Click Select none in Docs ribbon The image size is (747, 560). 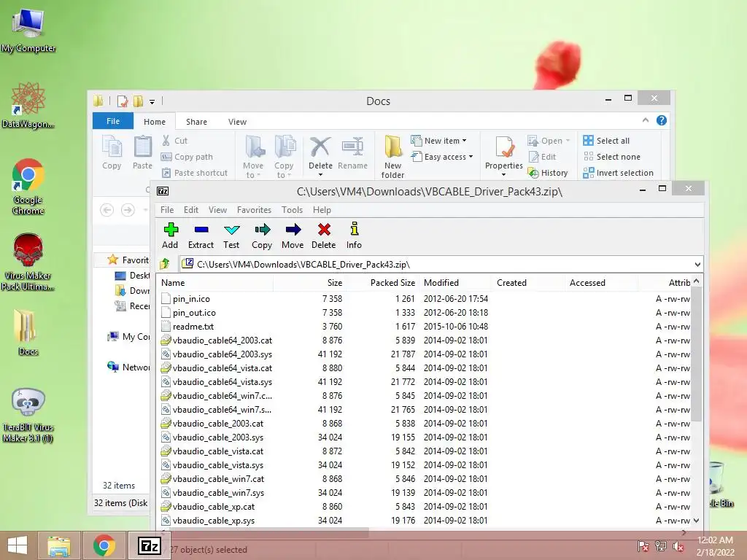[612, 157]
